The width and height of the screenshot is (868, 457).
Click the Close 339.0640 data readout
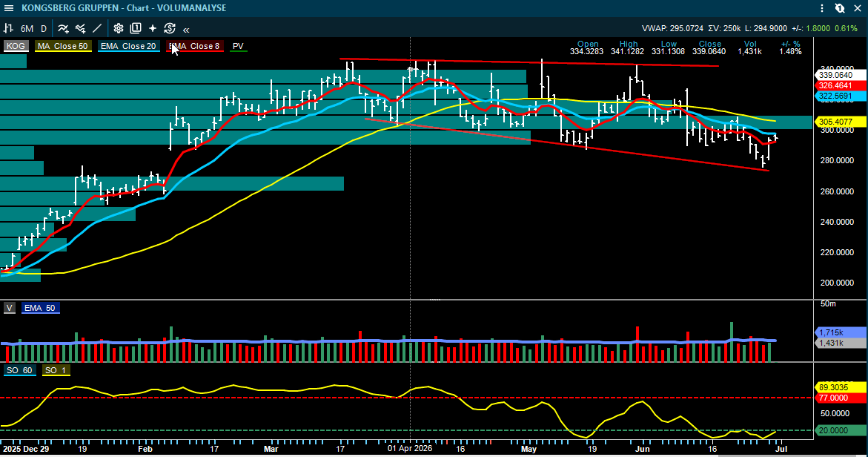pyautogui.click(x=709, y=47)
